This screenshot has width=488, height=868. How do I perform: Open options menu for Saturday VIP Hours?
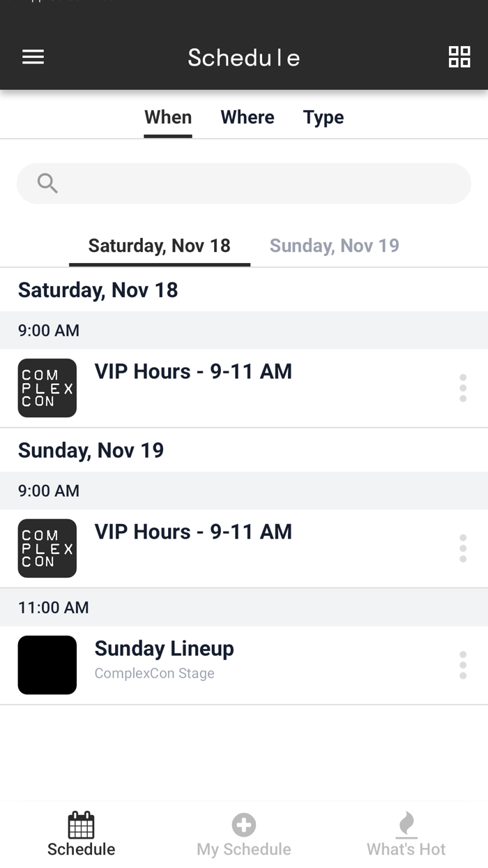(463, 388)
